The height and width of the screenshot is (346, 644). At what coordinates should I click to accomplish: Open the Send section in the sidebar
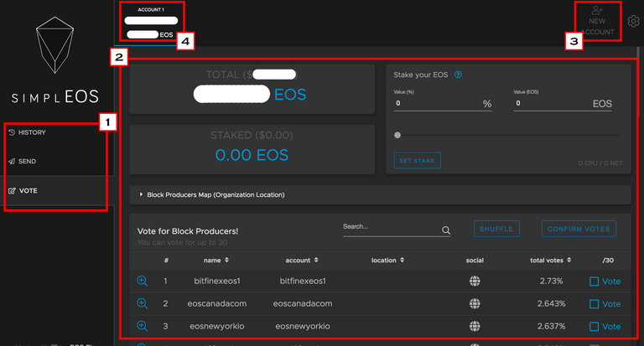click(x=57, y=162)
